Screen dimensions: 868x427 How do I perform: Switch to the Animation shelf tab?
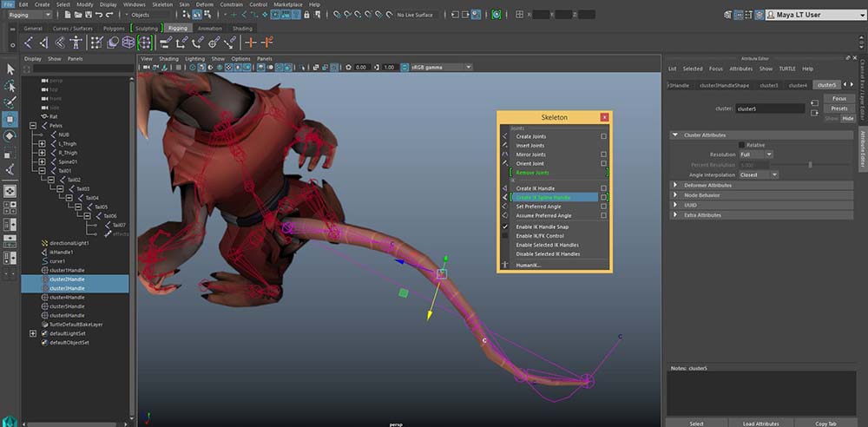click(x=209, y=28)
